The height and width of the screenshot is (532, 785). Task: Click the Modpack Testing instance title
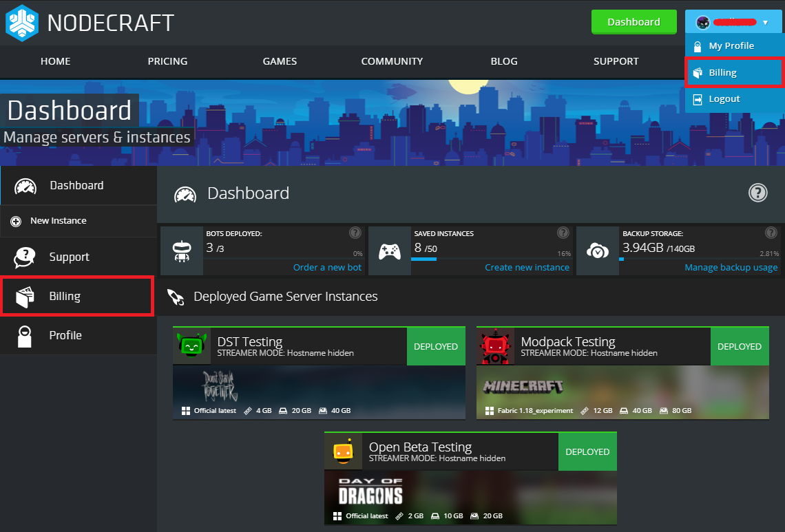pyautogui.click(x=567, y=341)
